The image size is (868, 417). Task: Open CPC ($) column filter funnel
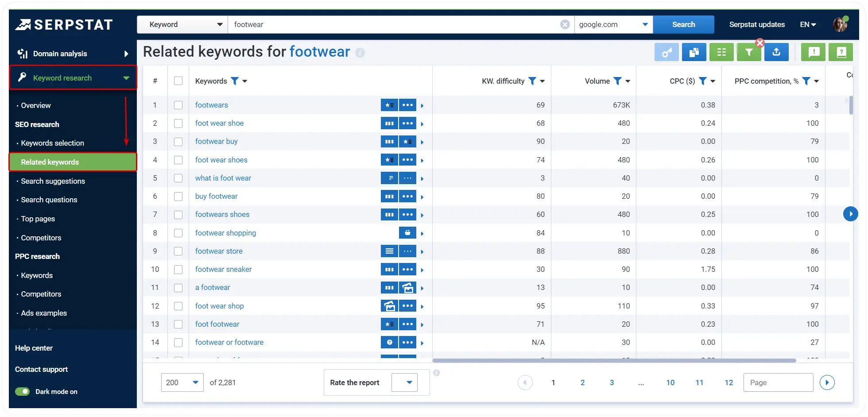[x=702, y=81]
